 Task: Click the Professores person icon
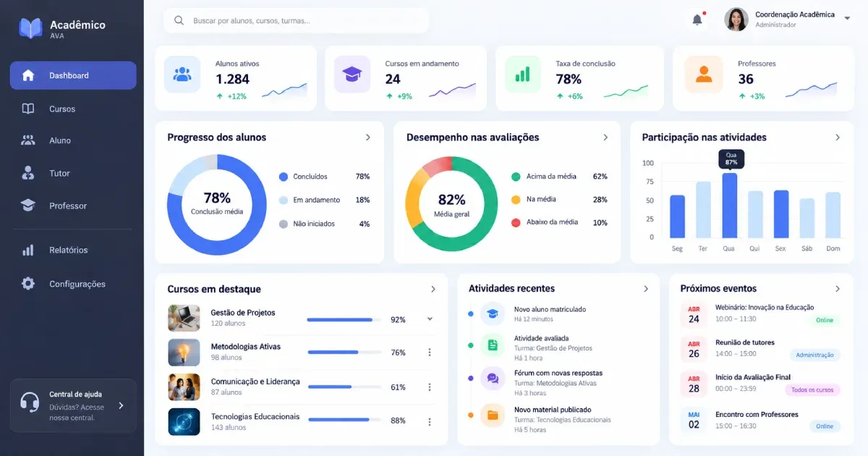click(x=703, y=74)
